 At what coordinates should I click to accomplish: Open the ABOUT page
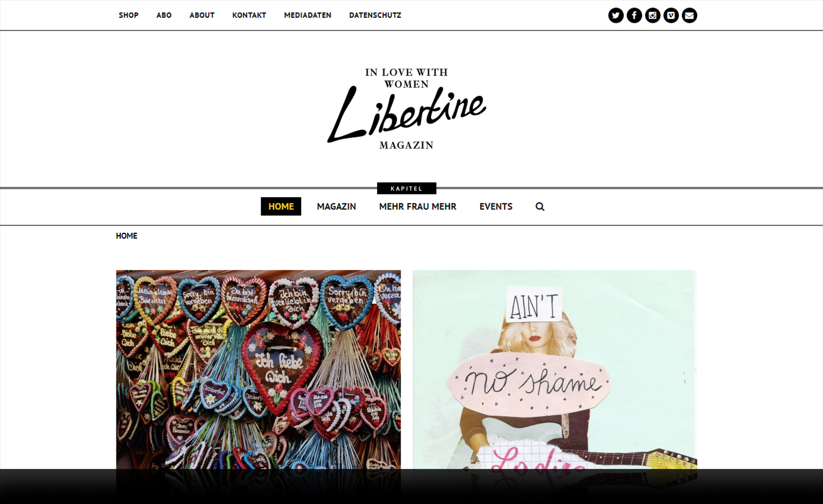point(202,15)
